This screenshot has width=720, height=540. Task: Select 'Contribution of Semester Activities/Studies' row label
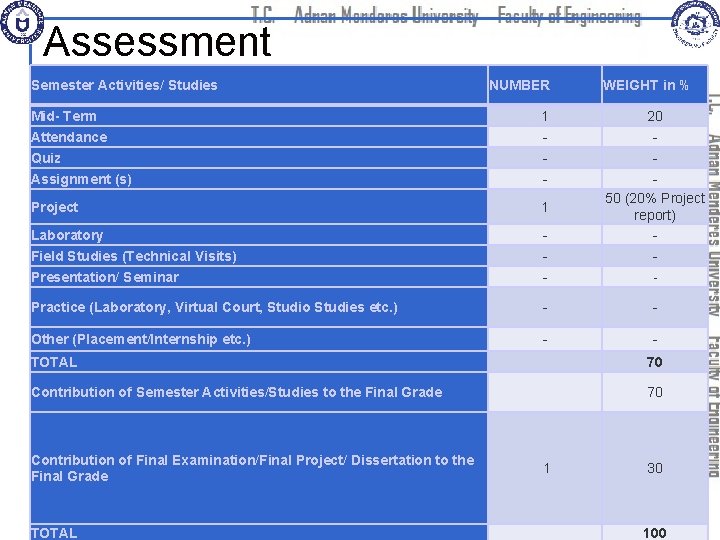click(236, 392)
